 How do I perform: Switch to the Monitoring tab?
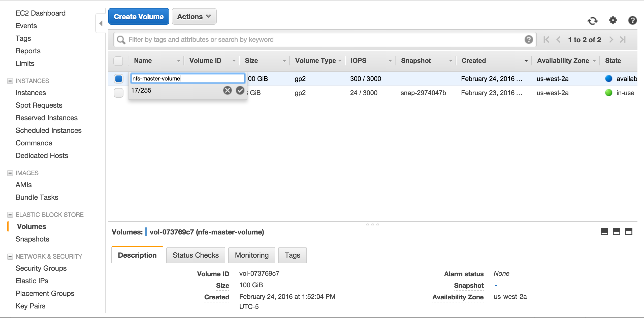click(252, 255)
